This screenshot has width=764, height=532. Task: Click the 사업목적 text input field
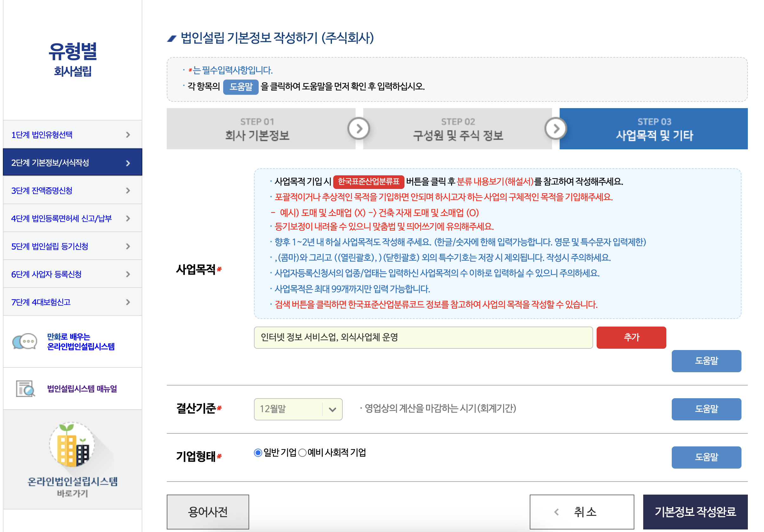pos(423,338)
